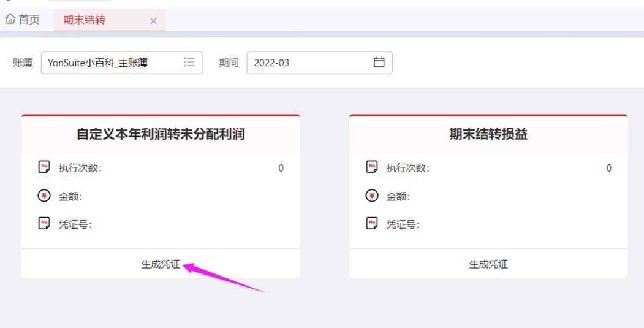Click 执行次数 icon in 期末结转损益 card

(x=372, y=167)
